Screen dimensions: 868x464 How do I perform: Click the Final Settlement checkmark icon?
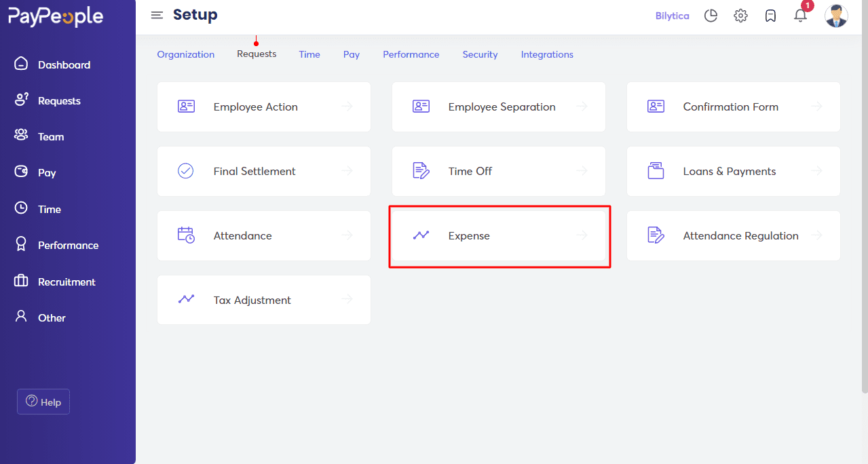pyautogui.click(x=186, y=171)
